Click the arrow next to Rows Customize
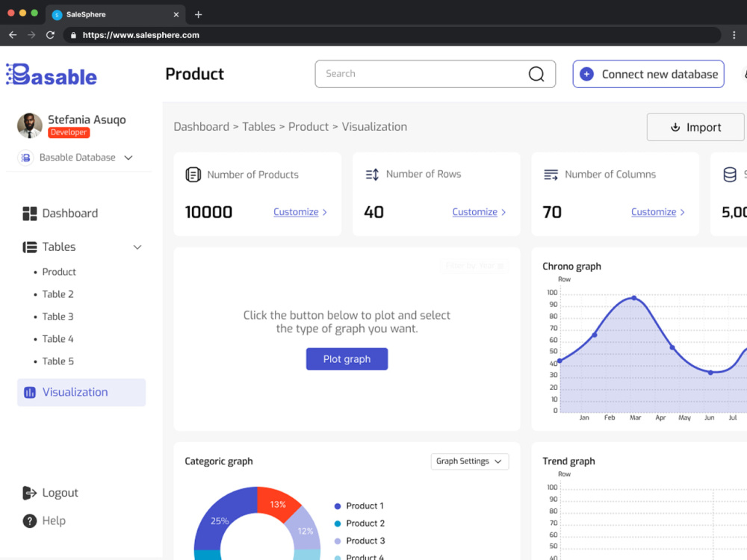This screenshot has width=747, height=560. click(x=503, y=212)
